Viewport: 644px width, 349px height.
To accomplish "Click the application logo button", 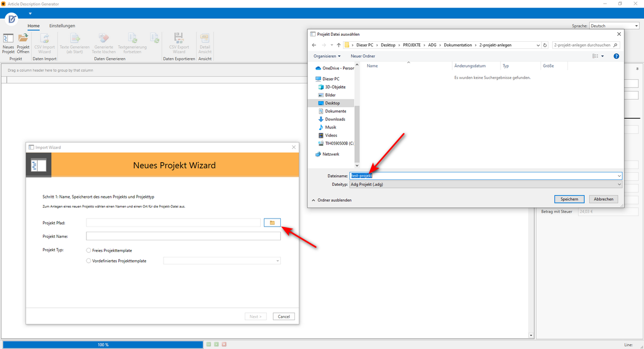I will click(x=12, y=20).
